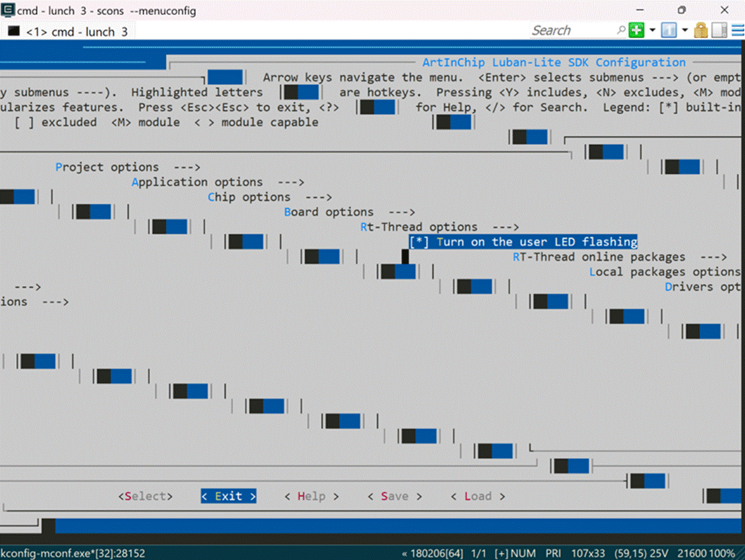Open the dropdown arrow beside new console icon
Image resolution: width=745 pixels, height=560 pixels.
pos(653,30)
